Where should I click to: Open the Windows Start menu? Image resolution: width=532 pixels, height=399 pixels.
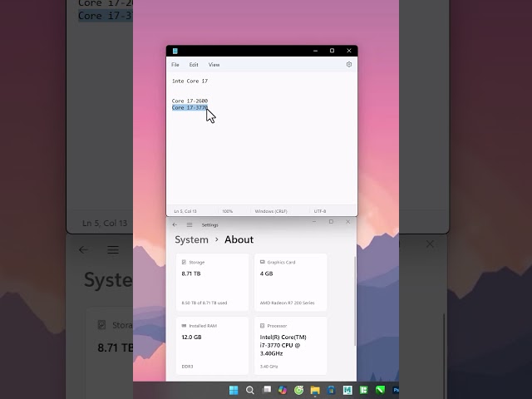click(234, 390)
